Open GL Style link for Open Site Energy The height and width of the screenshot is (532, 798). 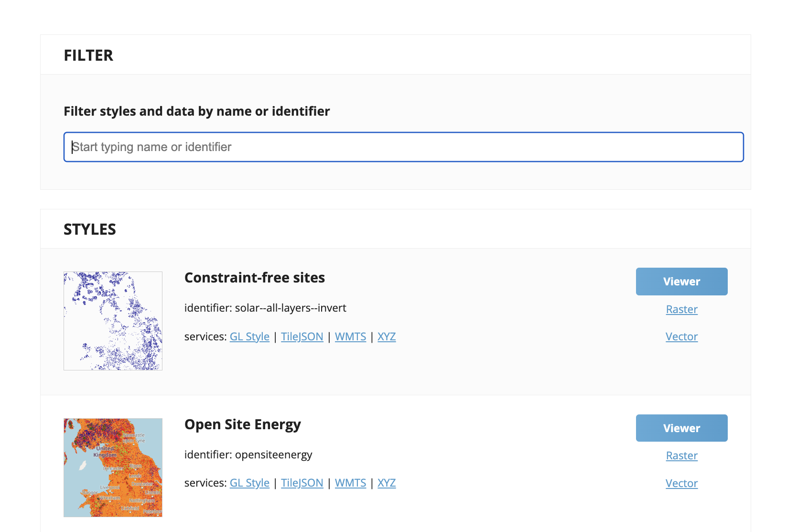tap(249, 483)
